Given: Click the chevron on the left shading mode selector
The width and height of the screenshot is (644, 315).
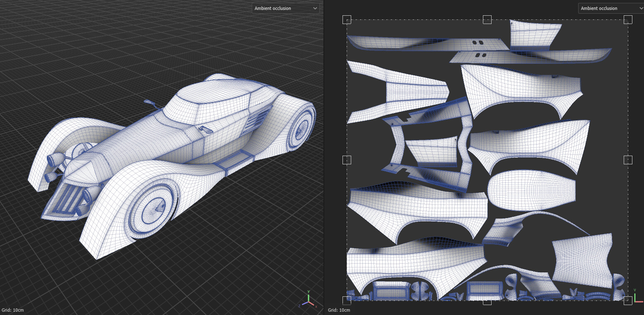Looking at the screenshot, I should (x=315, y=8).
